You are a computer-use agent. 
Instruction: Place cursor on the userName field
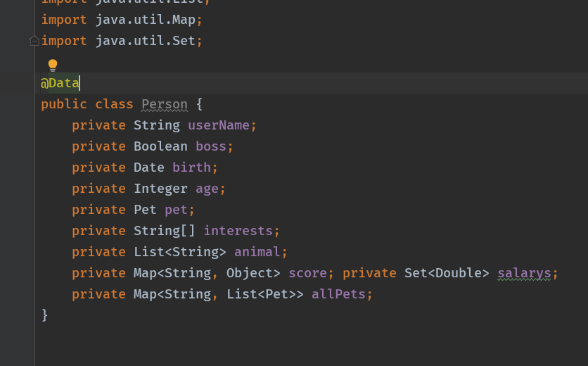click(x=218, y=125)
